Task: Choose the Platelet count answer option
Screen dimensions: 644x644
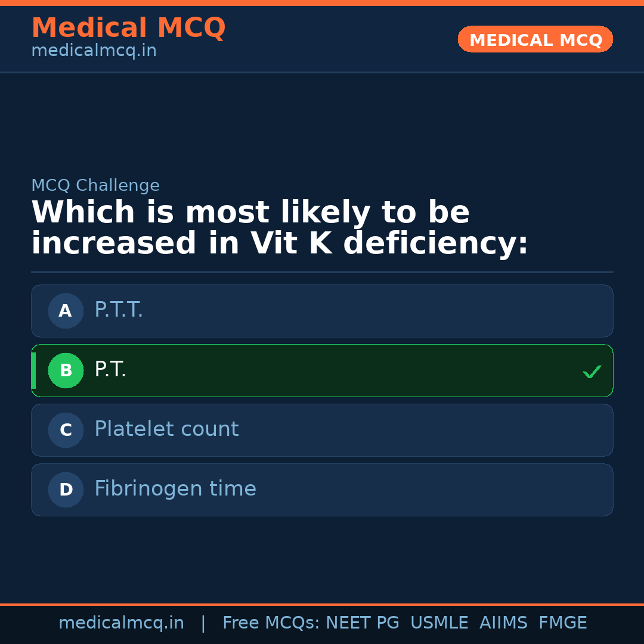Action: [322, 430]
